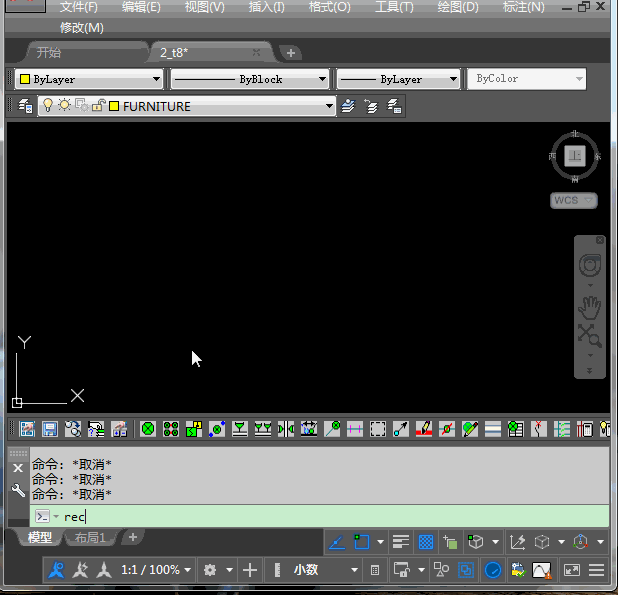Open the steering wheel navigation tool
Screen dimensions: 618x595
(x=590, y=265)
